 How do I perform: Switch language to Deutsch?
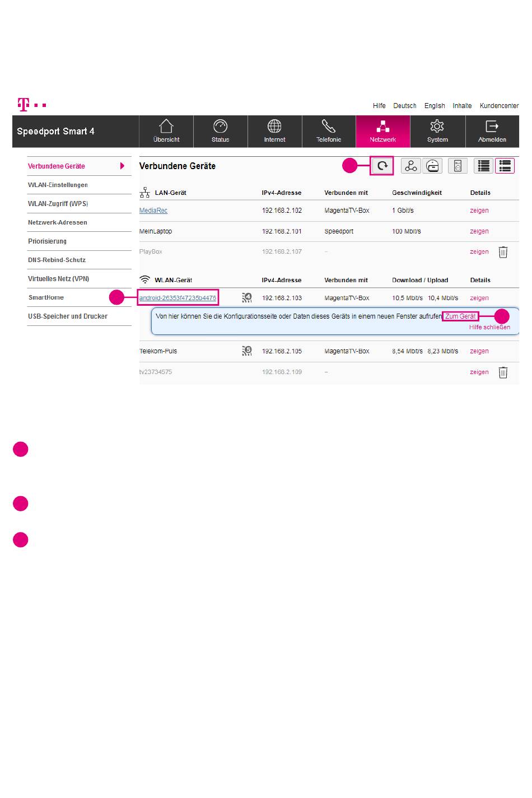click(x=405, y=106)
